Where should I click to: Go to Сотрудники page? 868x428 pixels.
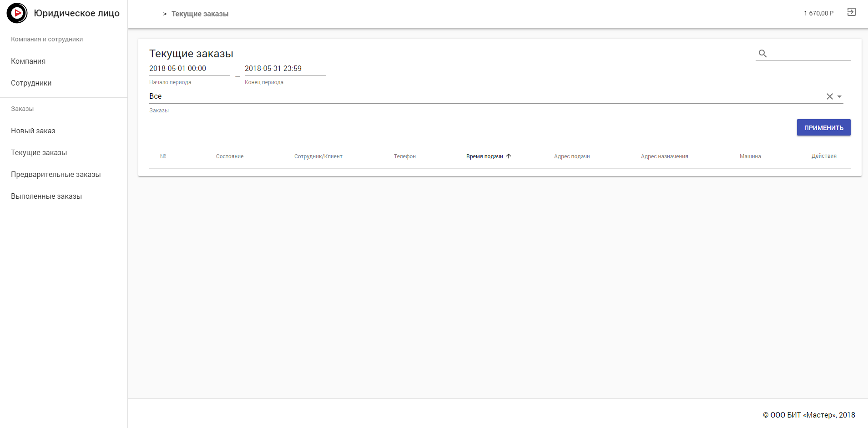click(x=31, y=83)
